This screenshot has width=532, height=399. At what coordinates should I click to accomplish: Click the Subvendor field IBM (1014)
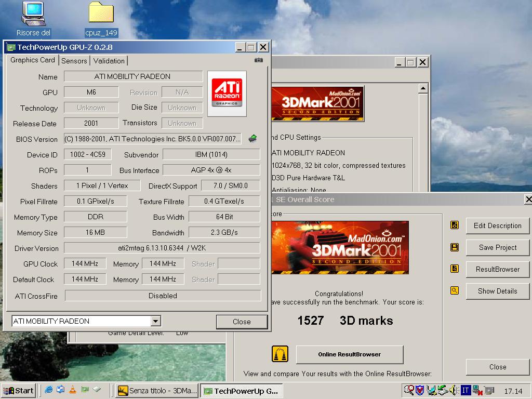point(211,154)
